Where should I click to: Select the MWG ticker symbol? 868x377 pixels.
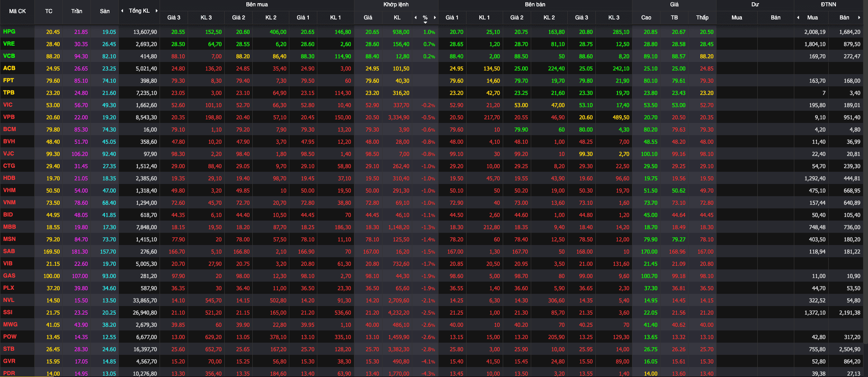point(10,325)
